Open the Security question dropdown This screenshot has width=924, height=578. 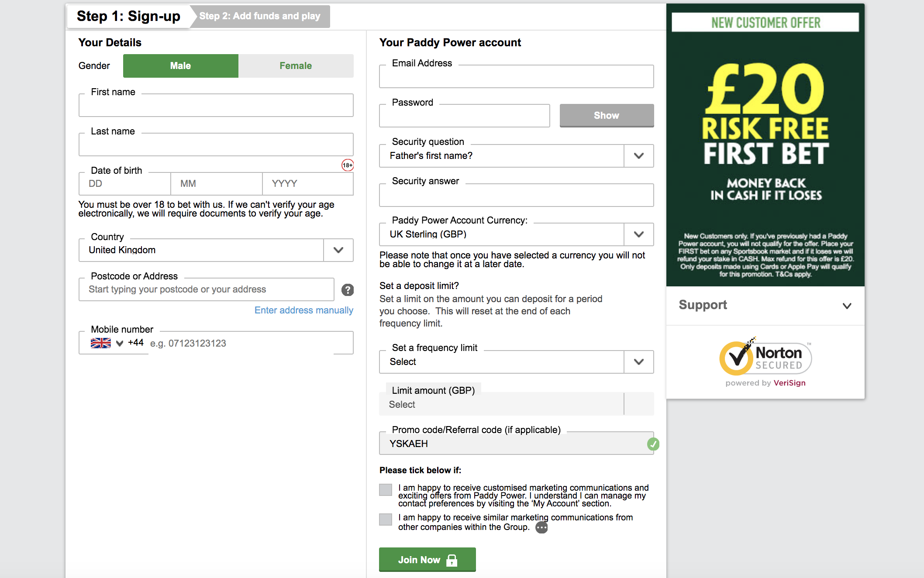638,155
